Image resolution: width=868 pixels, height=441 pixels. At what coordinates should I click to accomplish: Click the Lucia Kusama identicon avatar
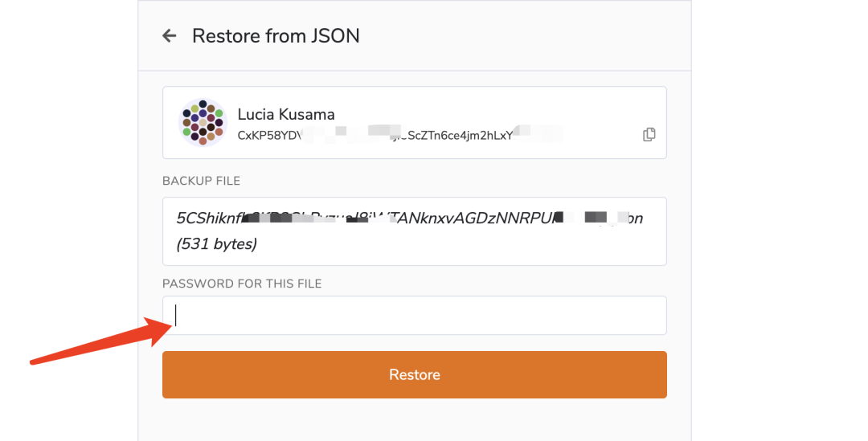[x=203, y=123]
